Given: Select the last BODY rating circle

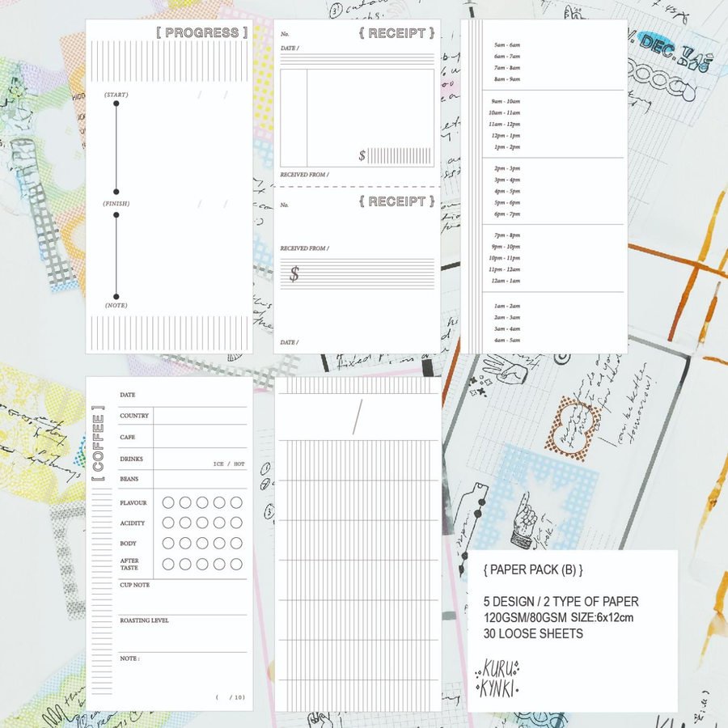Looking at the screenshot, I should tap(236, 544).
